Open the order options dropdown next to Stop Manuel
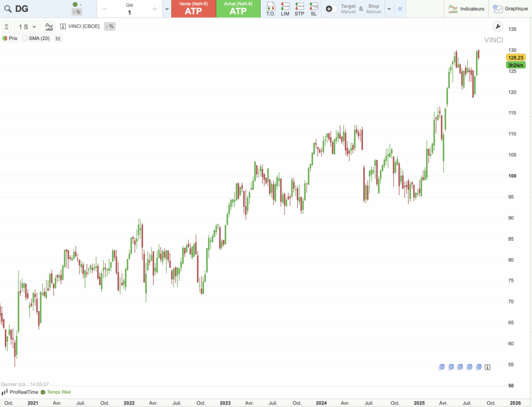Image resolution: width=532 pixels, height=407 pixels. tap(388, 9)
